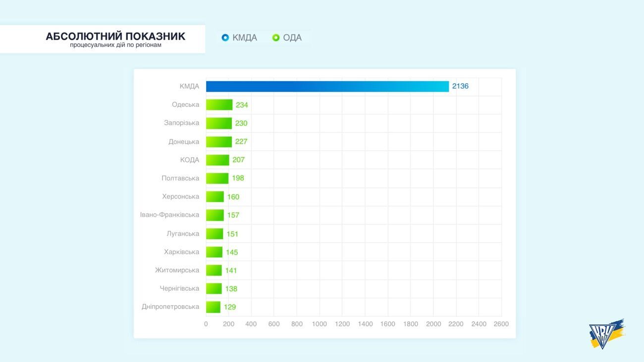Click the 2136 value label
This screenshot has height=362, width=644.
(460, 86)
